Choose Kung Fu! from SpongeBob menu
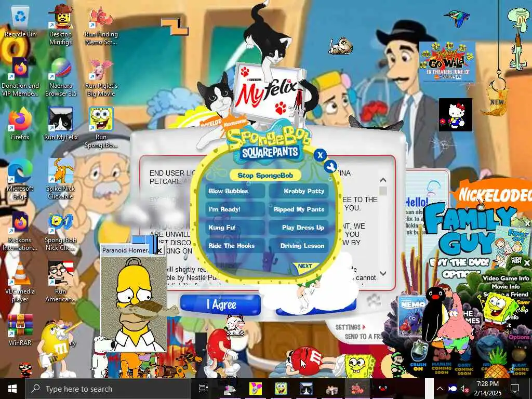The height and width of the screenshot is (399, 532). (235, 228)
